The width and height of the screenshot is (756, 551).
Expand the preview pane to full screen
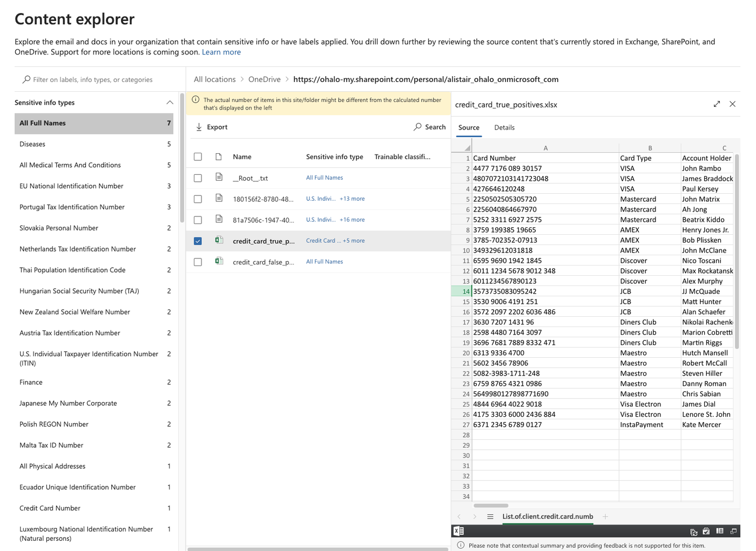(x=717, y=104)
